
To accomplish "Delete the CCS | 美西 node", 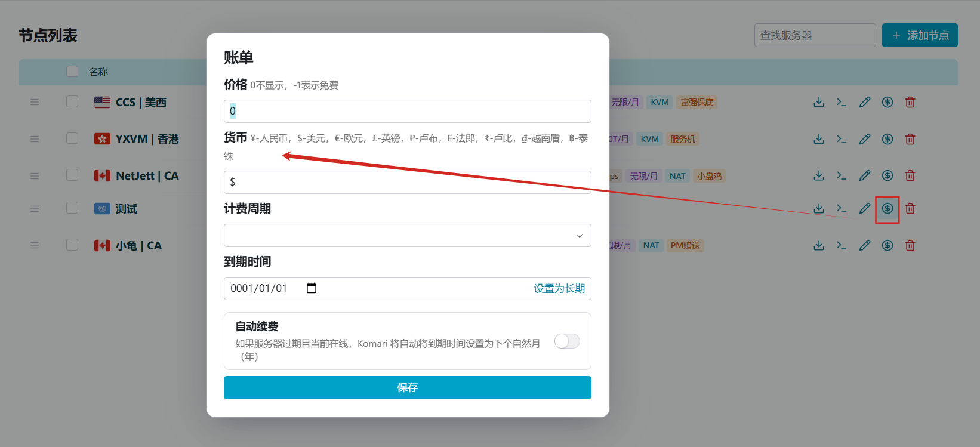I will pos(910,102).
